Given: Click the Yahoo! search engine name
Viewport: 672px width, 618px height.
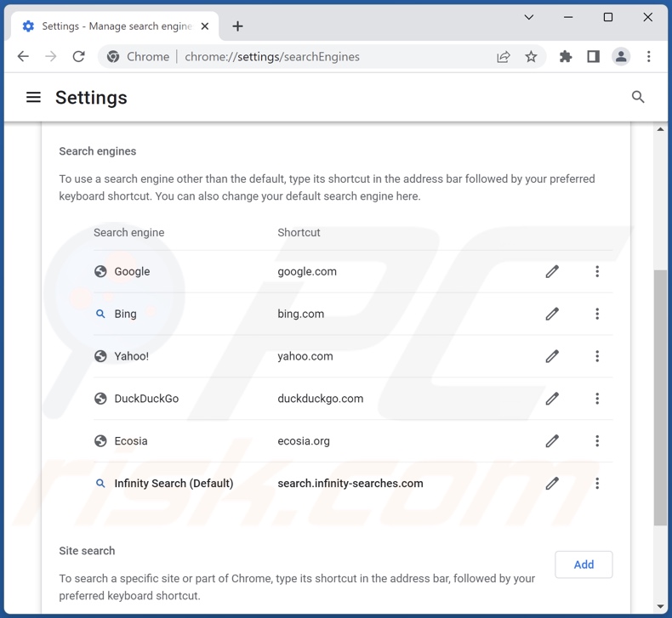Looking at the screenshot, I should [x=132, y=356].
